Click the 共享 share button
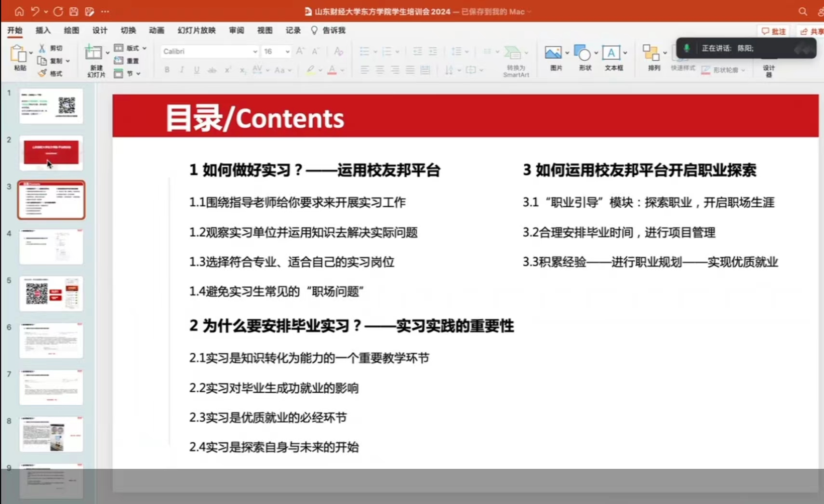 811,31
